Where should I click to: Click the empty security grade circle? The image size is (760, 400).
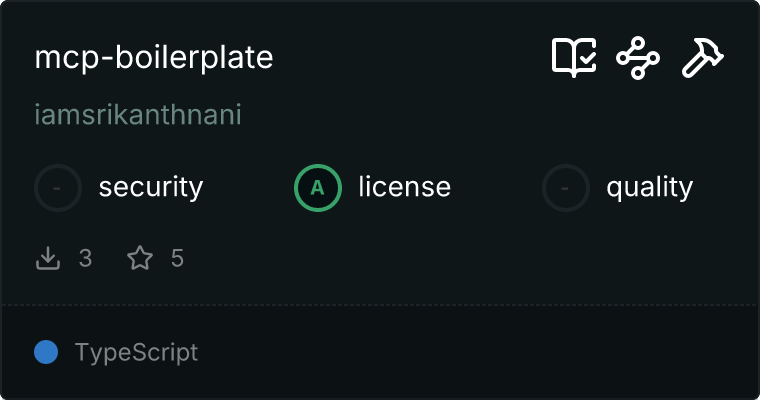tap(58, 188)
